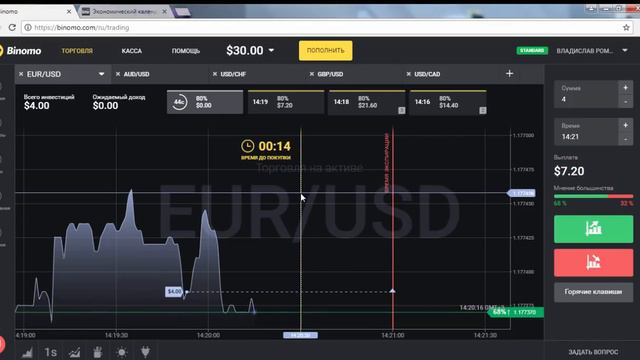Close the USD/CAD tab
Image resolution: width=640 pixels, height=360 pixels.
tap(408, 74)
